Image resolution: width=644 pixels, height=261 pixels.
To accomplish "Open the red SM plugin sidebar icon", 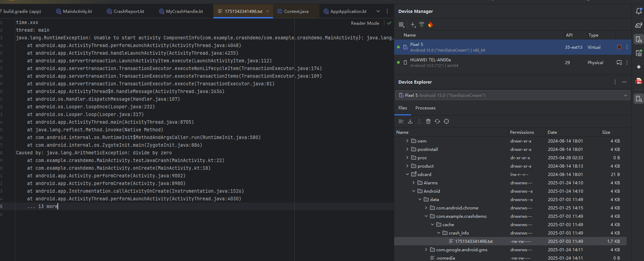I will point(639,81).
